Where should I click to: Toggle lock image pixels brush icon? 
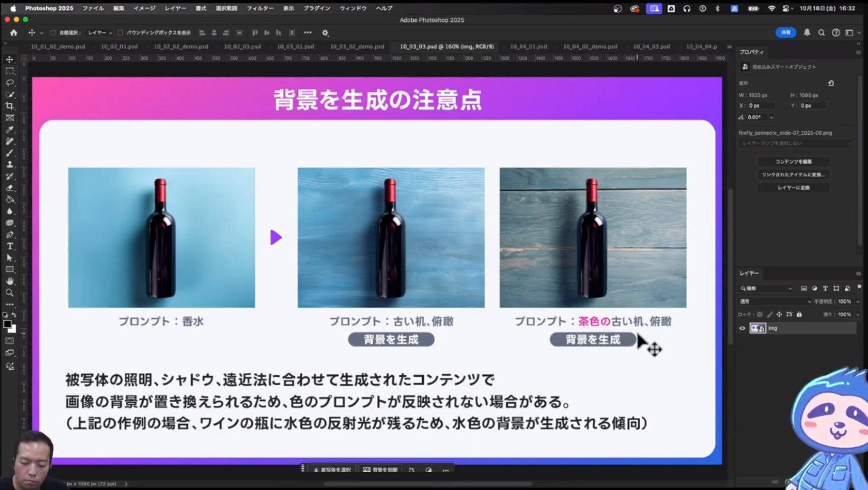coord(769,314)
